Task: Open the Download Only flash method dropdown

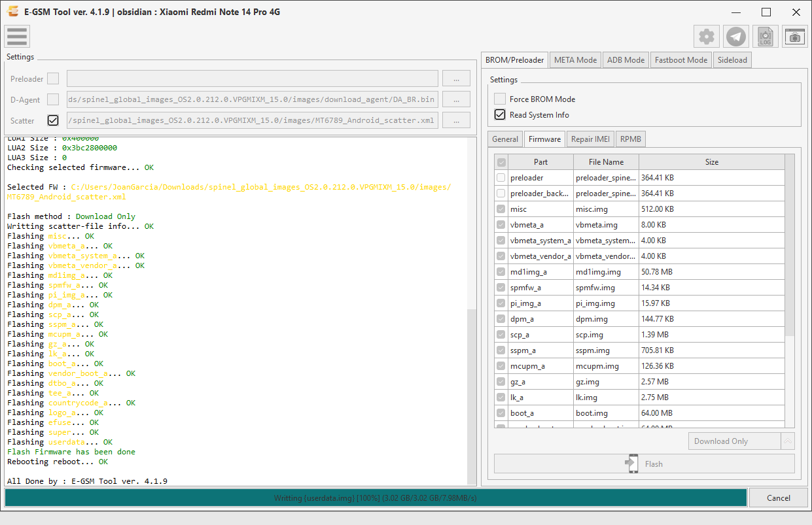Action: coord(735,441)
